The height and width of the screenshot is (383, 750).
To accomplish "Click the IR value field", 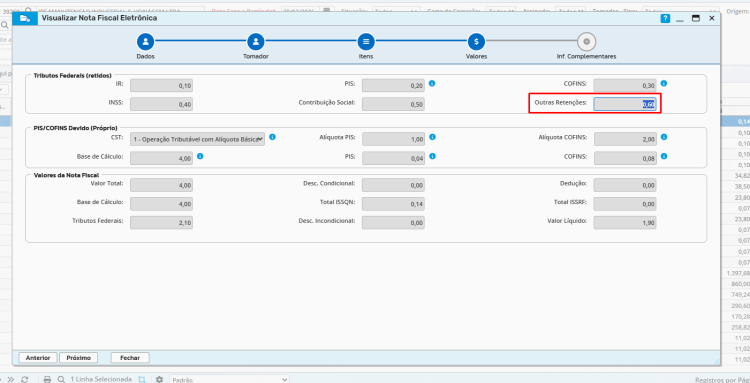I will pyautogui.click(x=161, y=86).
